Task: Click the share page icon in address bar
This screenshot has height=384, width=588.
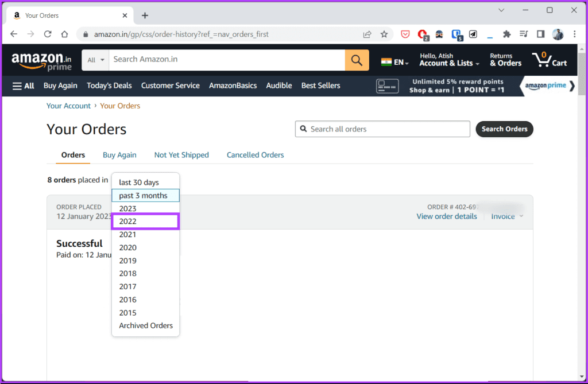Action: [x=367, y=34]
